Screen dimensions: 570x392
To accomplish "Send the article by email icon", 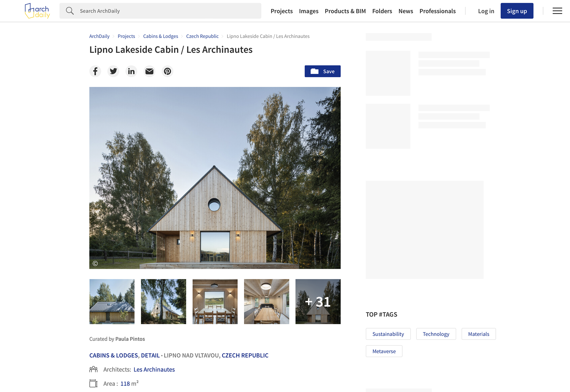I will click(149, 71).
